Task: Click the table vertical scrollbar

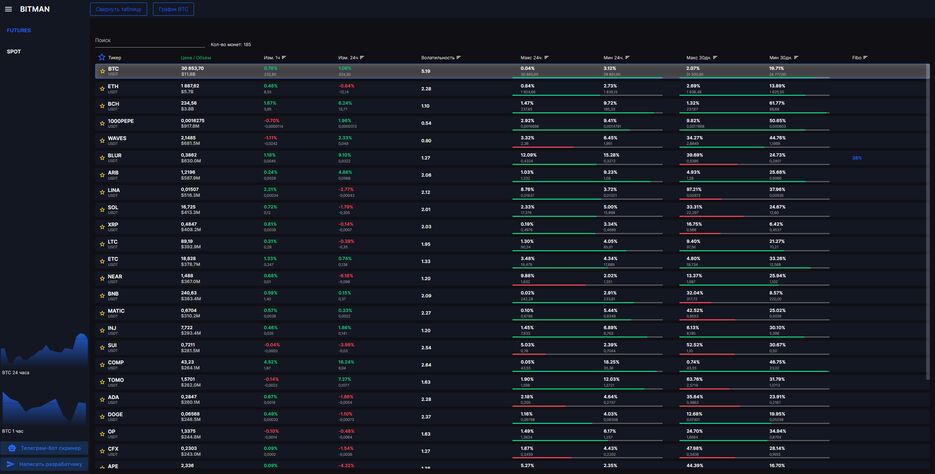Action: click(x=927, y=221)
